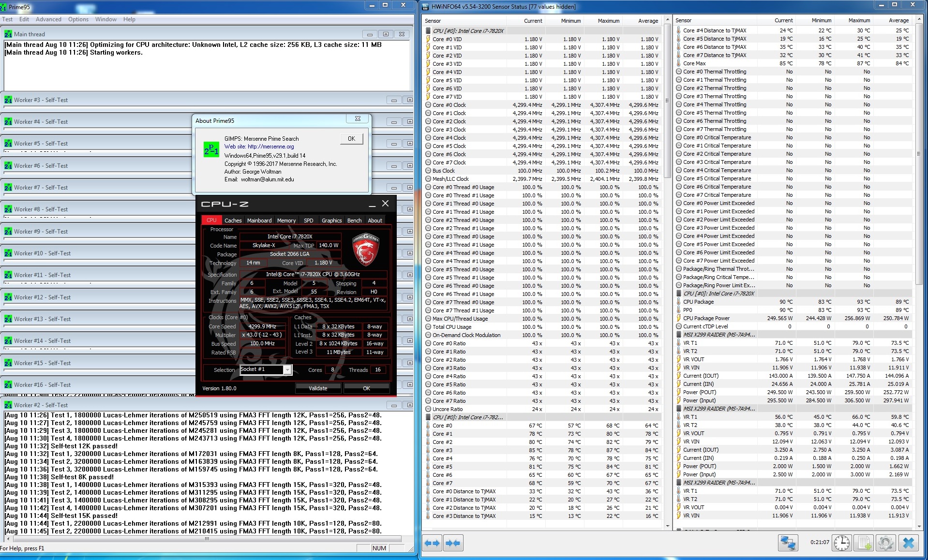The image size is (928, 560).
Task: Switch to the Memory tab in CPU-Z
Action: pyautogui.click(x=286, y=221)
